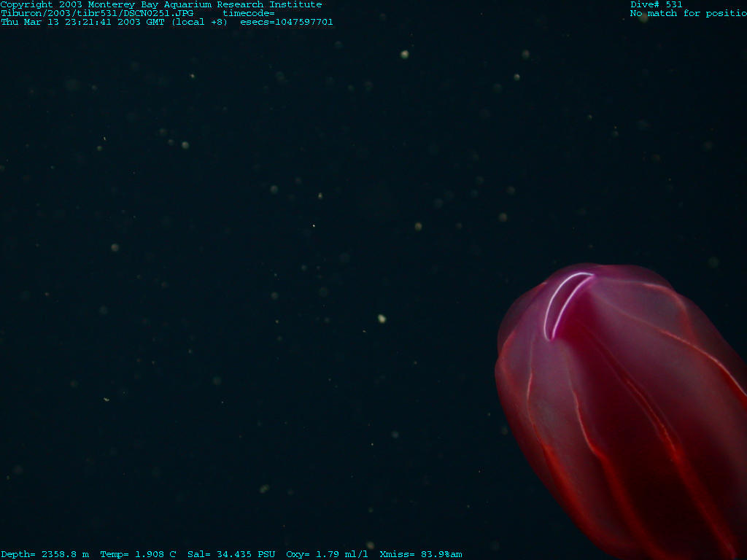This screenshot has height=560, width=747.
Task: Click the Oxy= 1.79 ml/l reading
Action: (327, 554)
